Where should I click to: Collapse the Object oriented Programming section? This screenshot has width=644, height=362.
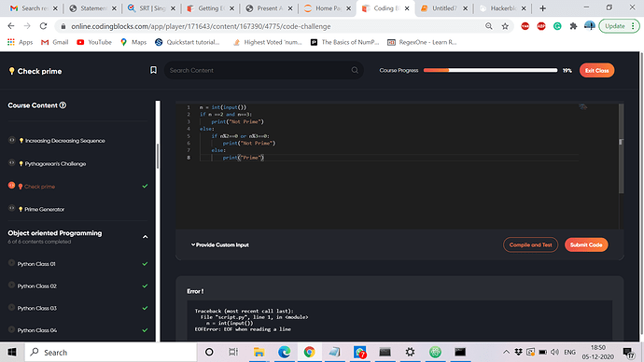pyautogui.click(x=145, y=237)
